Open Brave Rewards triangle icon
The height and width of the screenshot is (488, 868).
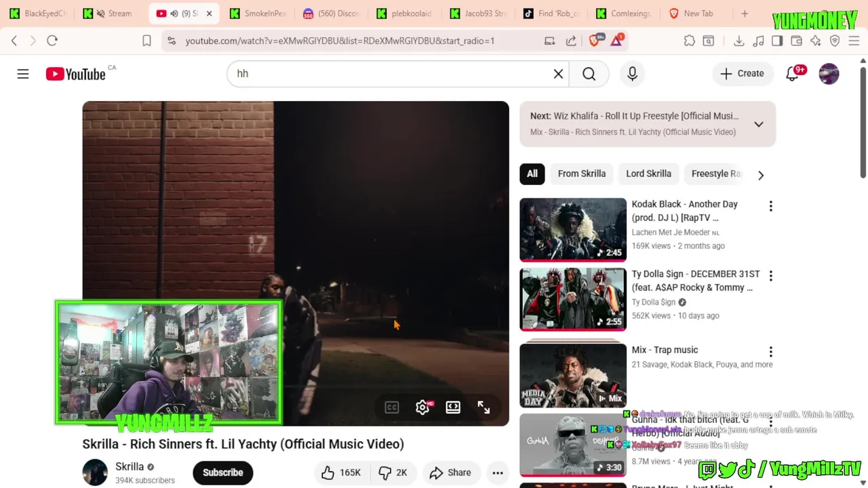[616, 41]
